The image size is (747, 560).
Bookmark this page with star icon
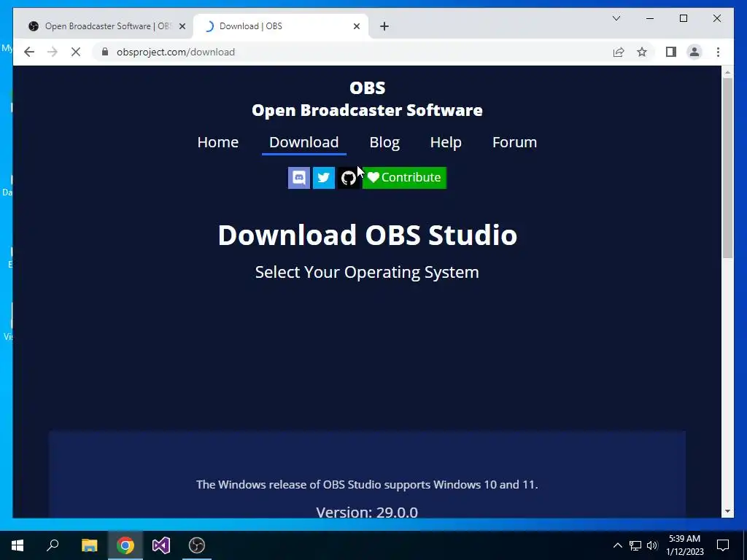click(x=642, y=52)
